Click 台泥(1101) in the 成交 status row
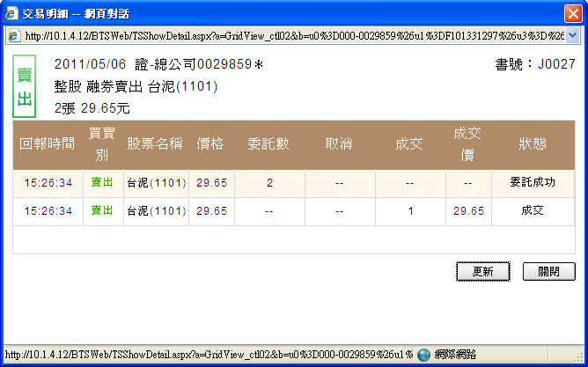Image resolution: width=588 pixels, height=367 pixels. pos(157,211)
